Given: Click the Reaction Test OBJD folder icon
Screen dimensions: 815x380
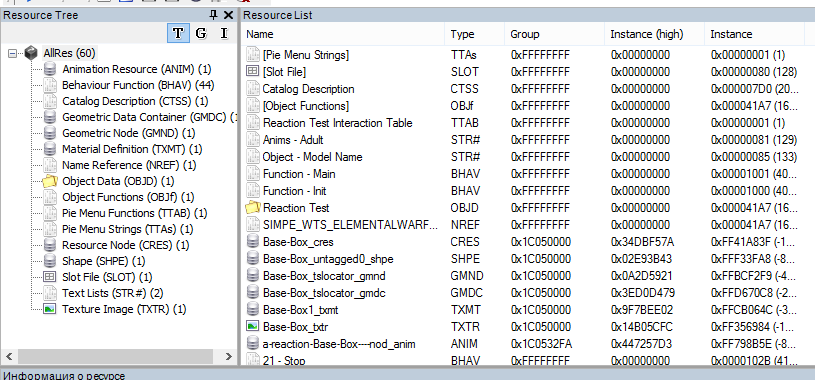Looking at the screenshot, I should click(x=252, y=208).
